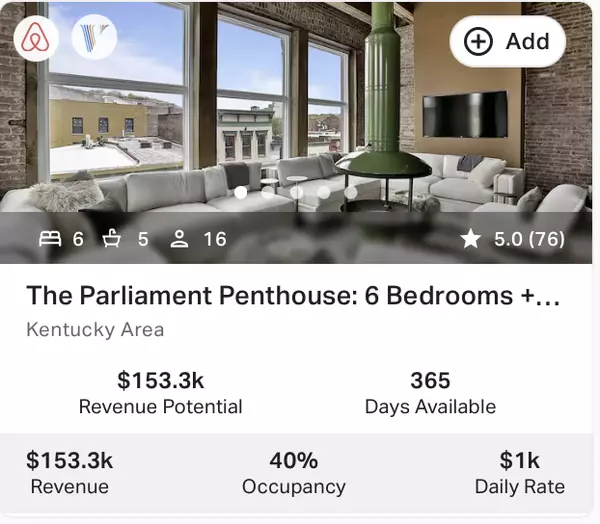Switch to the second photo carousel dot

click(268, 193)
